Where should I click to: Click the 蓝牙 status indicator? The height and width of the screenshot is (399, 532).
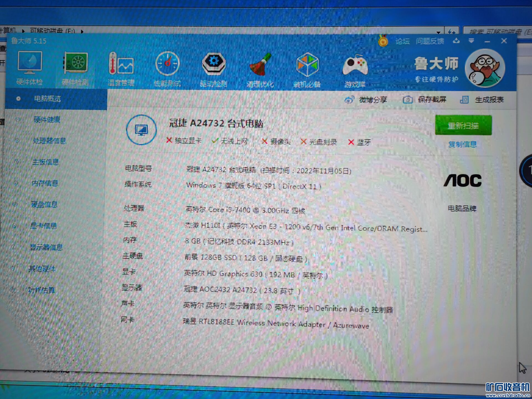(359, 142)
